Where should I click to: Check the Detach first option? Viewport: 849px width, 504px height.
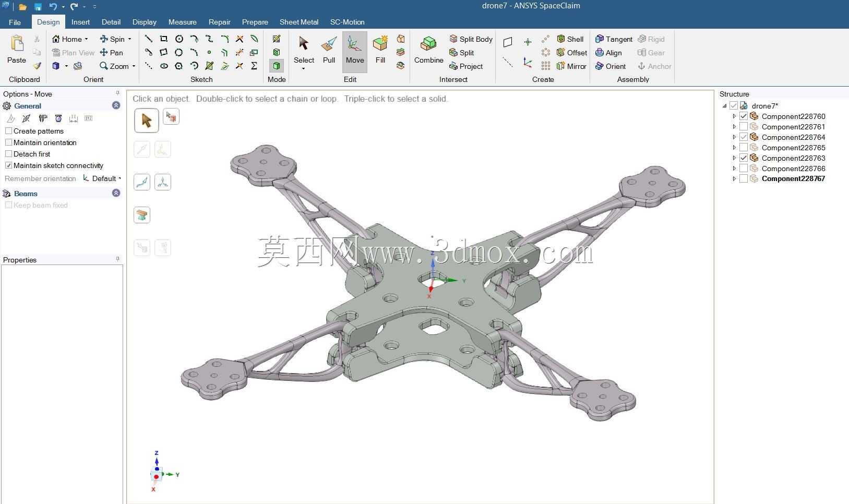click(x=8, y=154)
